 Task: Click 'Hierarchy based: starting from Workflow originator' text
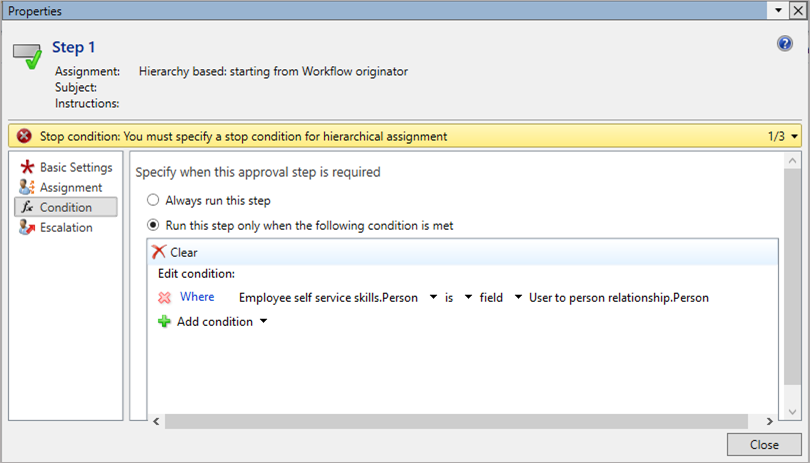[273, 71]
